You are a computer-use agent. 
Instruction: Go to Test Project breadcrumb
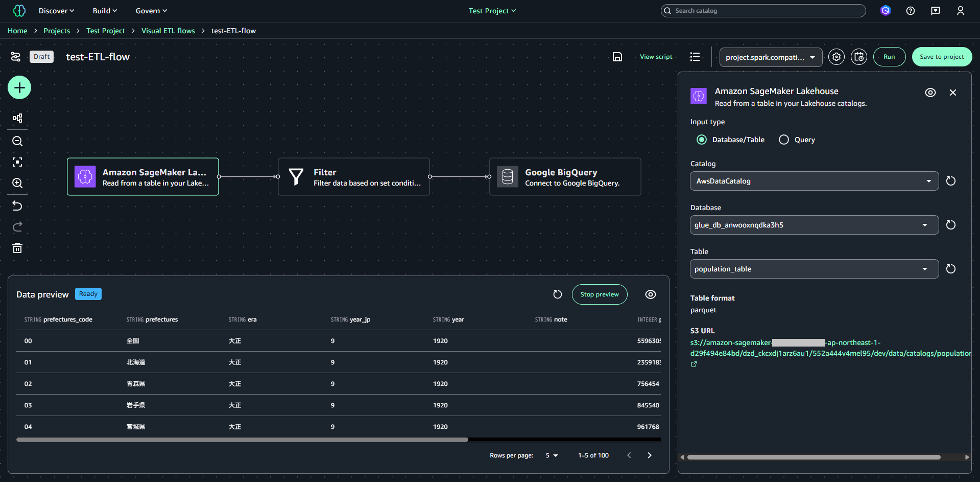[x=106, y=31]
